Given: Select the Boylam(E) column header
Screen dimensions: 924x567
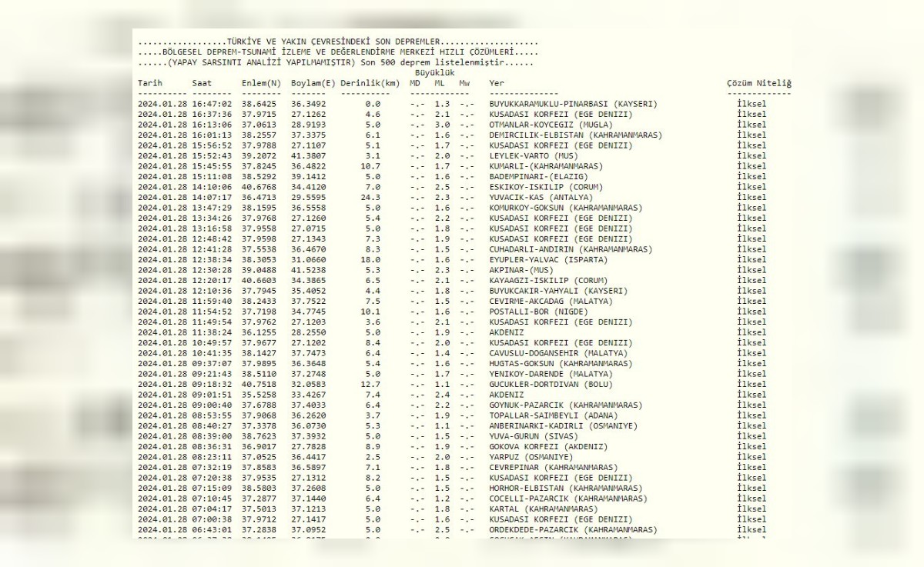Looking at the screenshot, I should tap(313, 83).
